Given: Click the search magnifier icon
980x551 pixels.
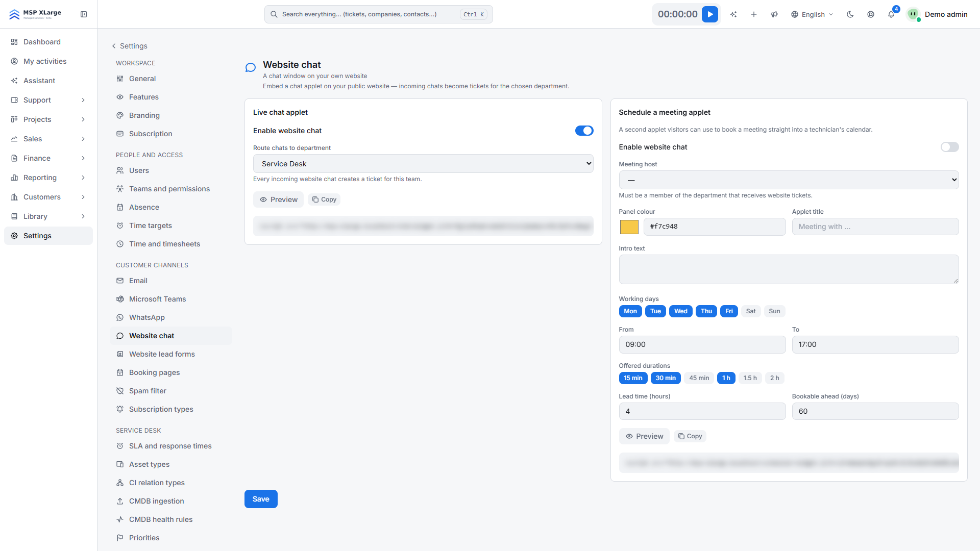Looking at the screenshot, I should (x=274, y=14).
